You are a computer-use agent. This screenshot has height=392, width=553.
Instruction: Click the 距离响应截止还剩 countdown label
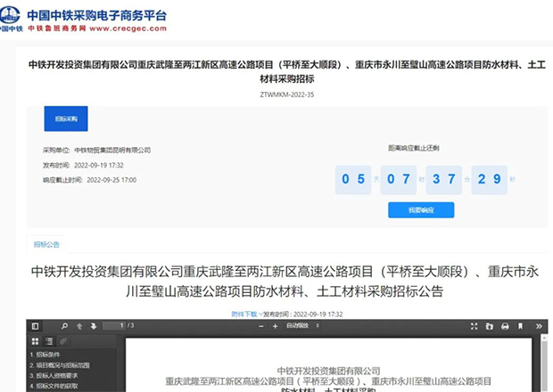click(x=414, y=148)
